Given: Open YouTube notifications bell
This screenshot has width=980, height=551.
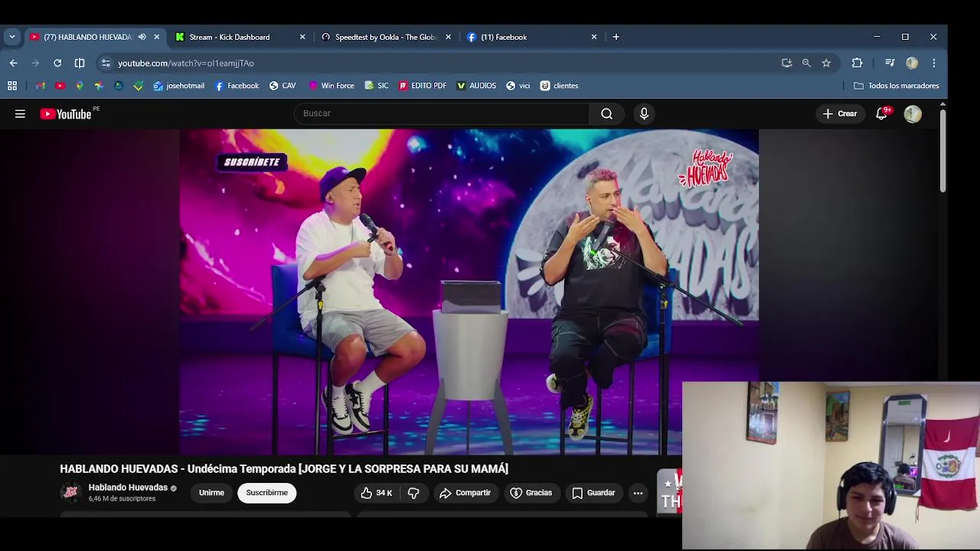Looking at the screenshot, I should click(882, 113).
